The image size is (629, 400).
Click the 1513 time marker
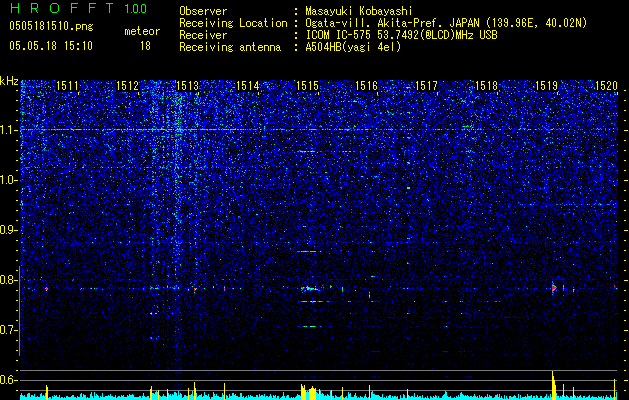tap(187, 85)
